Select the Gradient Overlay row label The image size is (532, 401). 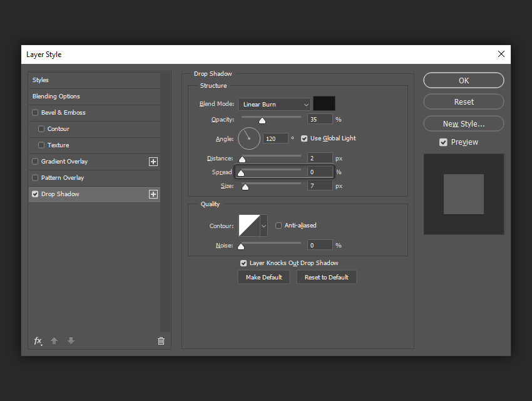click(64, 161)
